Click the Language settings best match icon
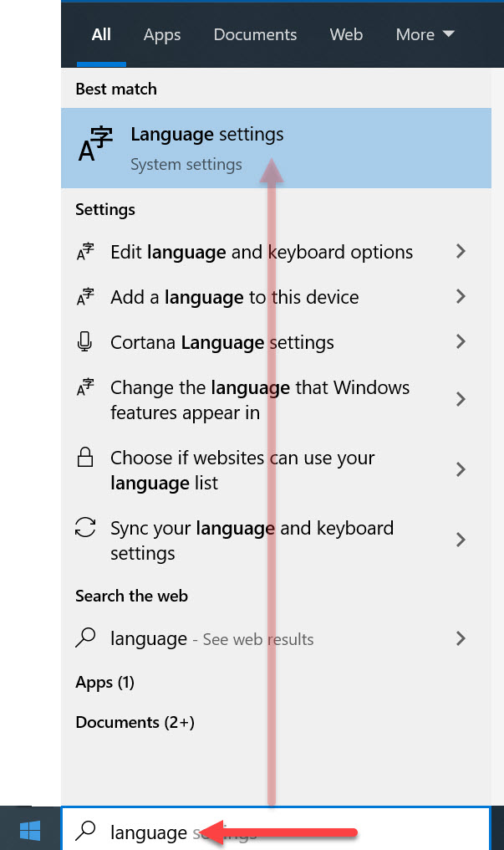This screenshot has width=504, height=850. (x=95, y=146)
